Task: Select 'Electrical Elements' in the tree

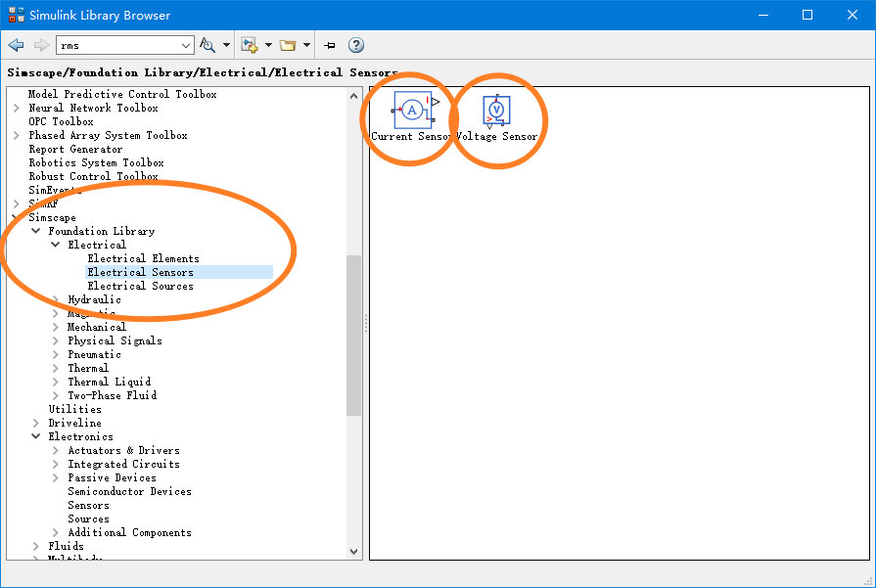Action: 143,258
